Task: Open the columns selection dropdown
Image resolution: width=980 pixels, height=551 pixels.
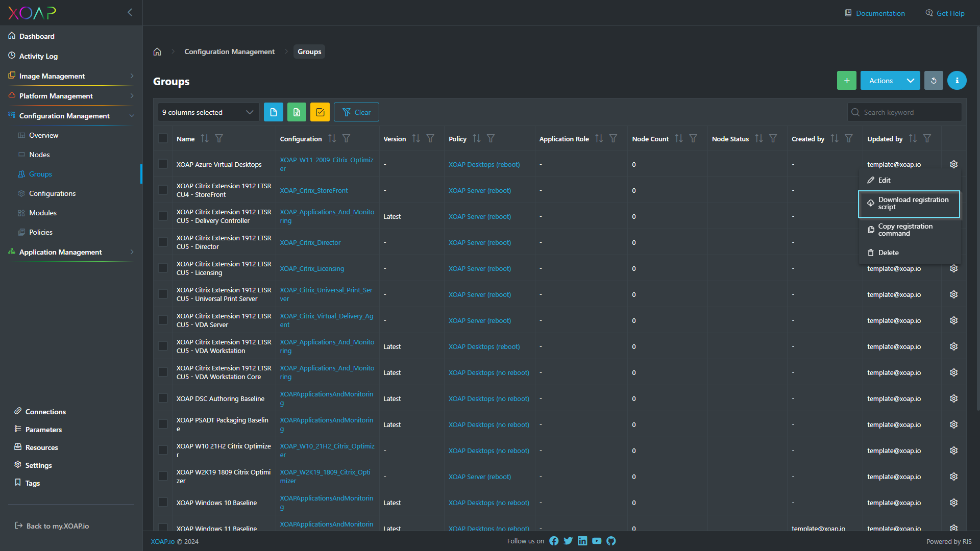Action: click(208, 112)
